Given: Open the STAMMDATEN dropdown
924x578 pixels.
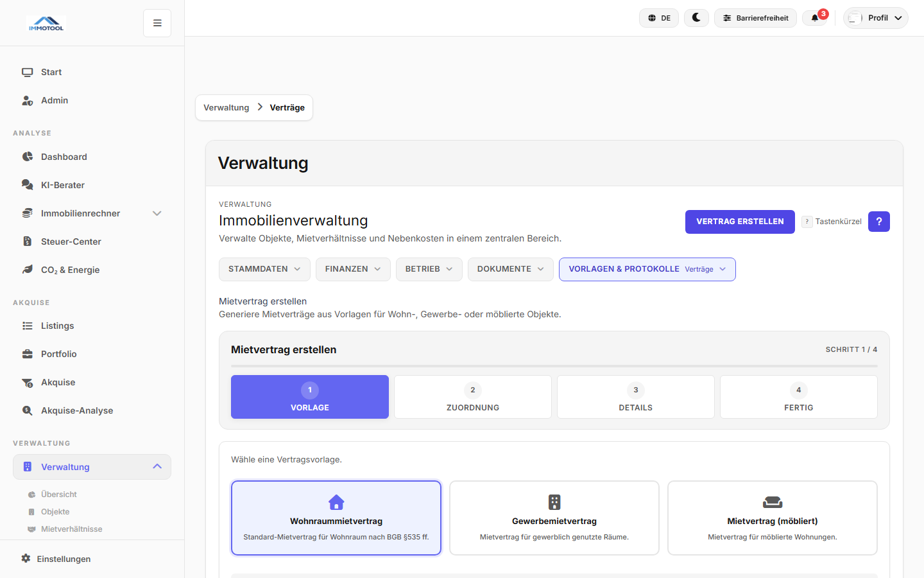Looking at the screenshot, I should tap(264, 269).
